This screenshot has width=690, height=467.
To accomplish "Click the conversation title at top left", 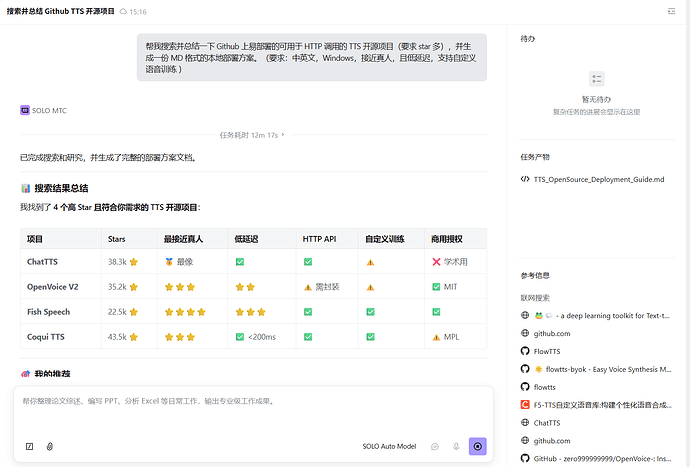I will pyautogui.click(x=60, y=11).
